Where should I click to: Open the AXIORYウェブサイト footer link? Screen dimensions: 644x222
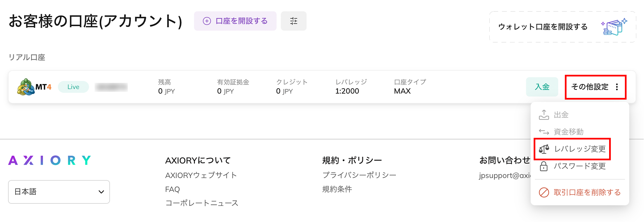tap(201, 175)
